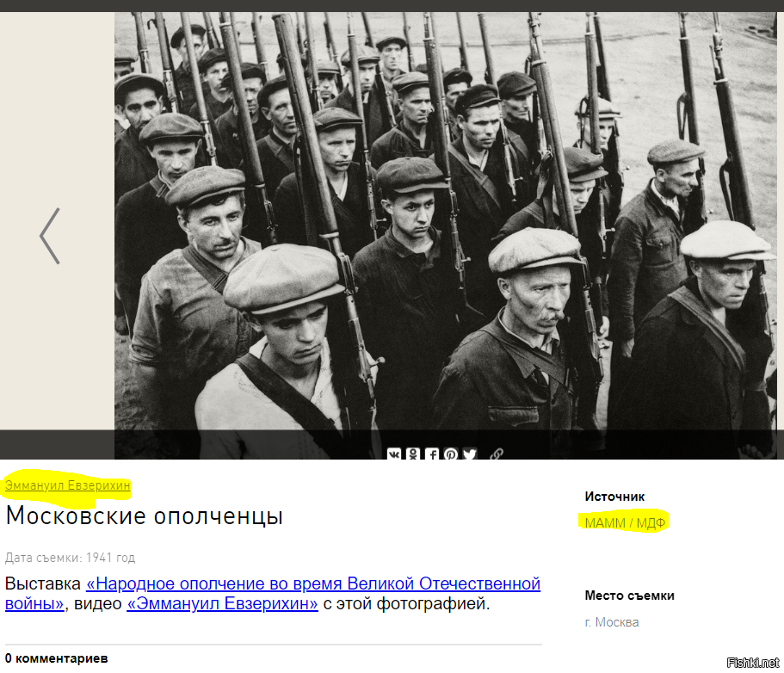Screen dimensions: 784x673
Task: Pin the photo with Pinterest icon
Action: pyautogui.click(x=450, y=454)
